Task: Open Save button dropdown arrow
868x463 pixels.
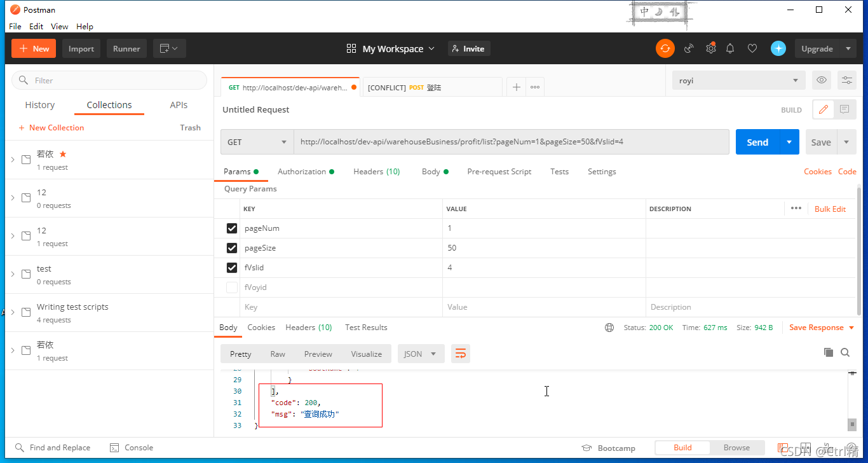Action: [x=846, y=142]
